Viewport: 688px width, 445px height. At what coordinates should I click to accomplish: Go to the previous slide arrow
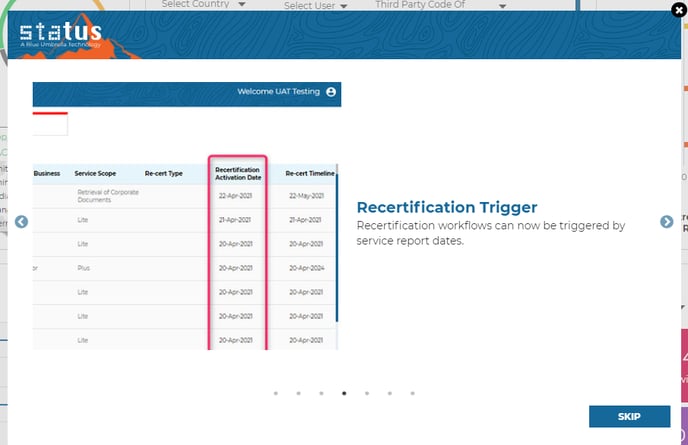[x=21, y=222]
